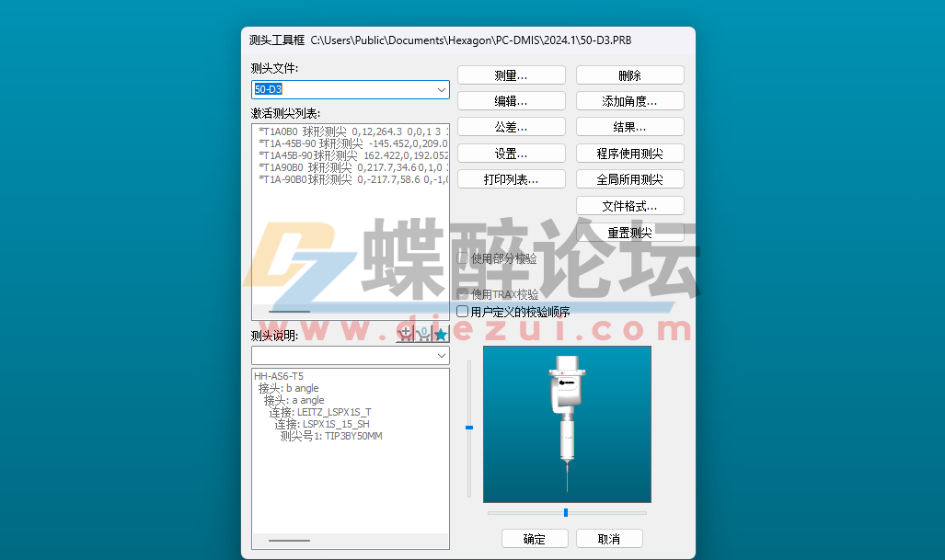Open the cart contents icon showing 0 items
The image size is (945, 560).
[x=423, y=334]
